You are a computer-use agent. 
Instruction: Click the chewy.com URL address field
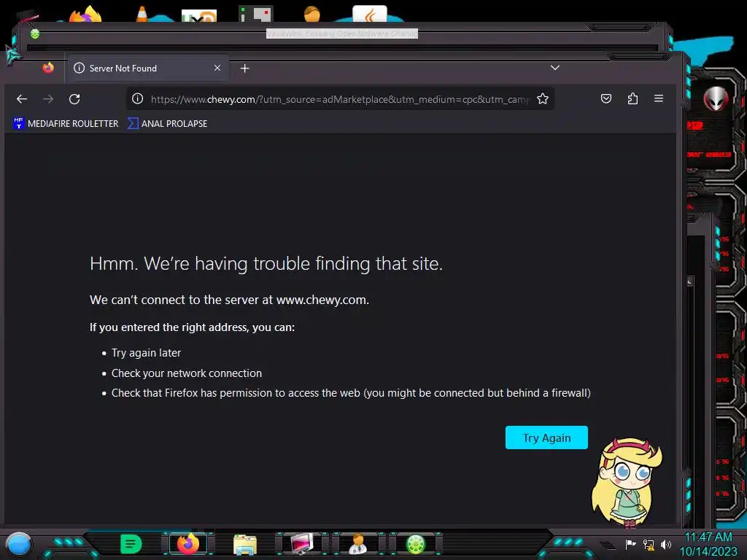click(x=339, y=99)
